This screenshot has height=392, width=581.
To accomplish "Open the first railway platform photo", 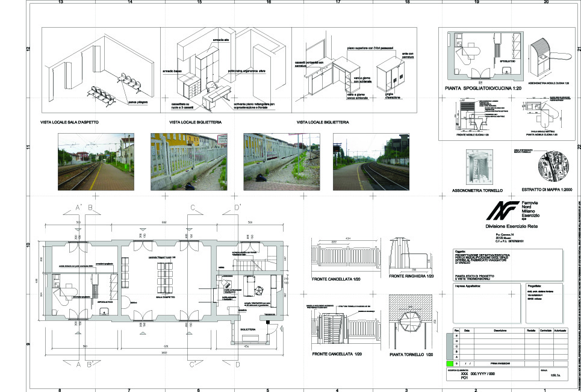I will pos(95,161).
